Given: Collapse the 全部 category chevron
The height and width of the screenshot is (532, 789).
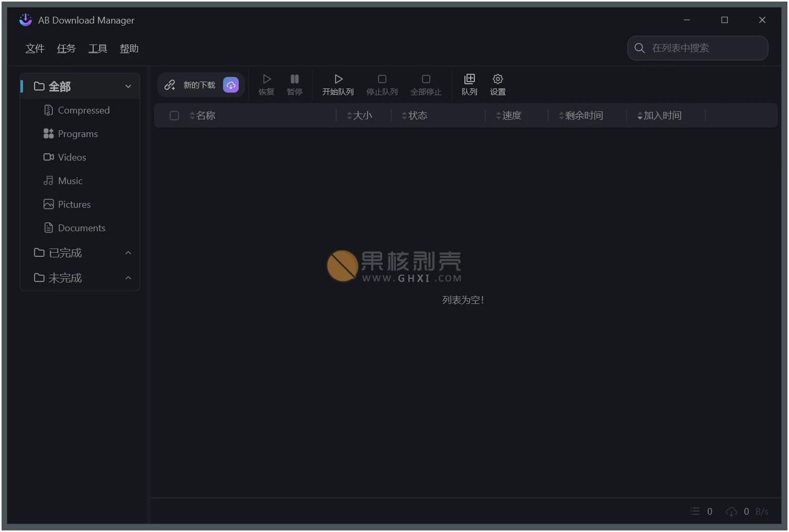Looking at the screenshot, I should coord(128,86).
